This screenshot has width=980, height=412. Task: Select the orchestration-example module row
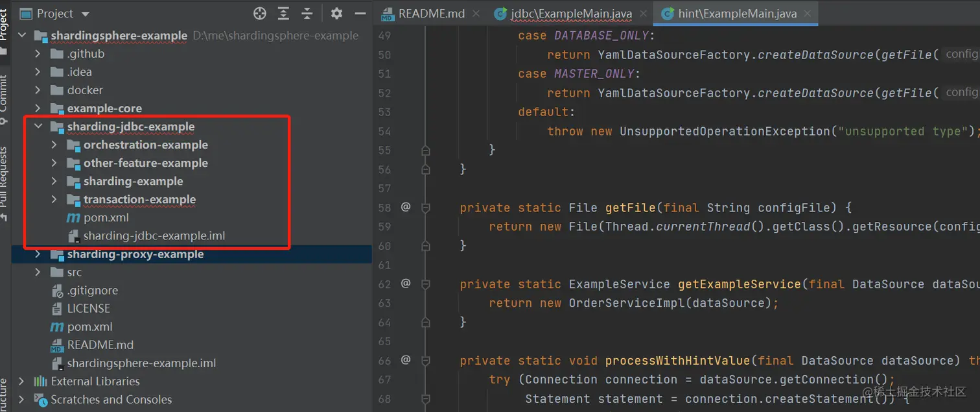pos(191,145)
